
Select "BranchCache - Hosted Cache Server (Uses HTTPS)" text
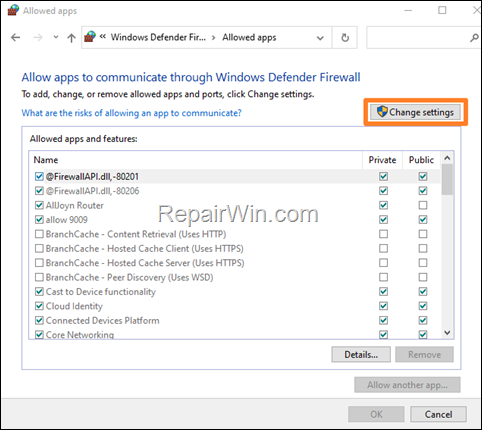[145, 263]
